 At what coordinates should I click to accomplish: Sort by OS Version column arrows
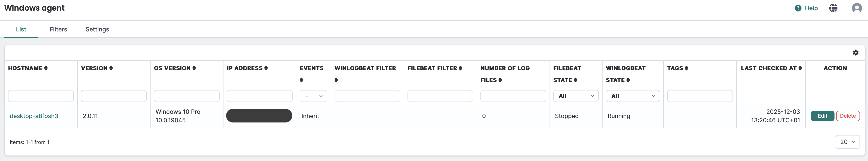[x=194, y=68]
